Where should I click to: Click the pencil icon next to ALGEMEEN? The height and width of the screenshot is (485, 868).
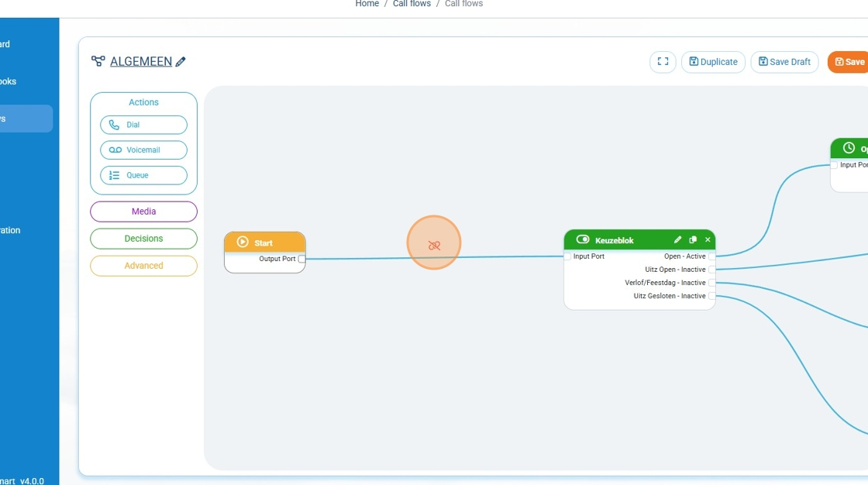[x=181, y=62]
